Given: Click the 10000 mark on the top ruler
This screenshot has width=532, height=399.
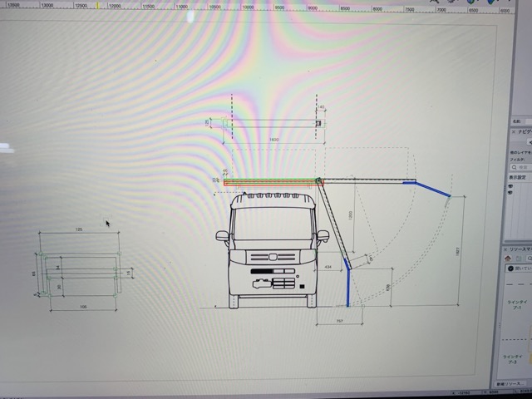Looking at the screenshot, I should [x=248, y=7].
